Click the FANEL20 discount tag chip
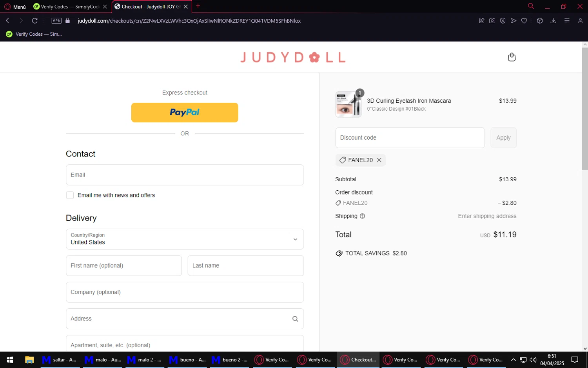This screenshot has width=588, height=368. click(360, 160)
